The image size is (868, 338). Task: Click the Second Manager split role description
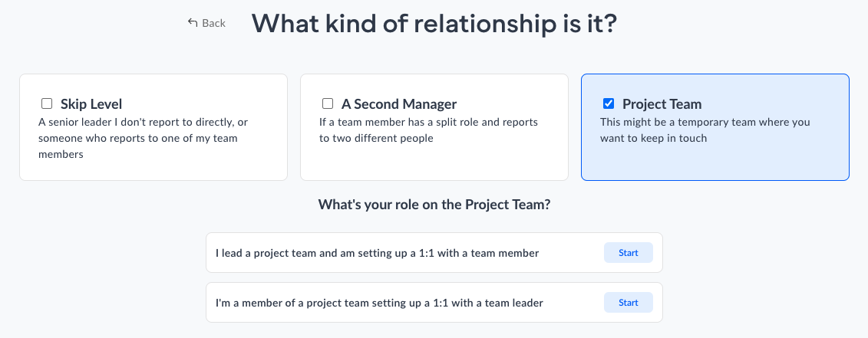[428, 130]
